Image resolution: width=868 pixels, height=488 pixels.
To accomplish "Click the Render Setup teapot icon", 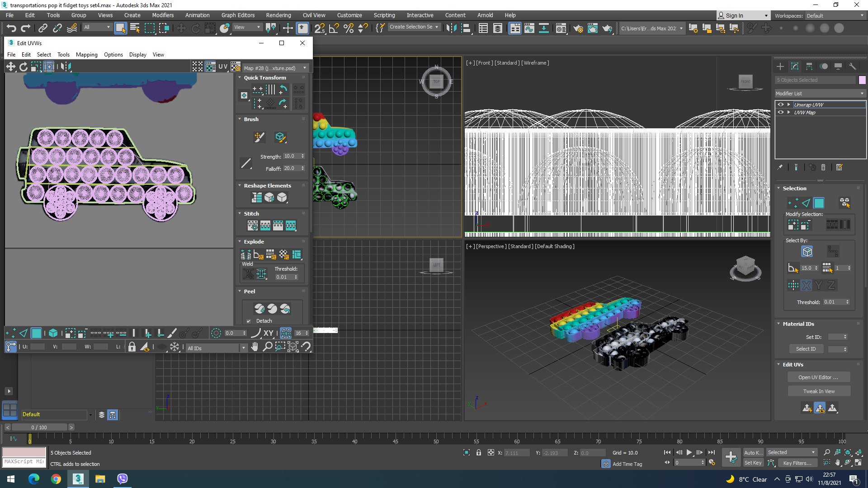I will coord(578,28).
